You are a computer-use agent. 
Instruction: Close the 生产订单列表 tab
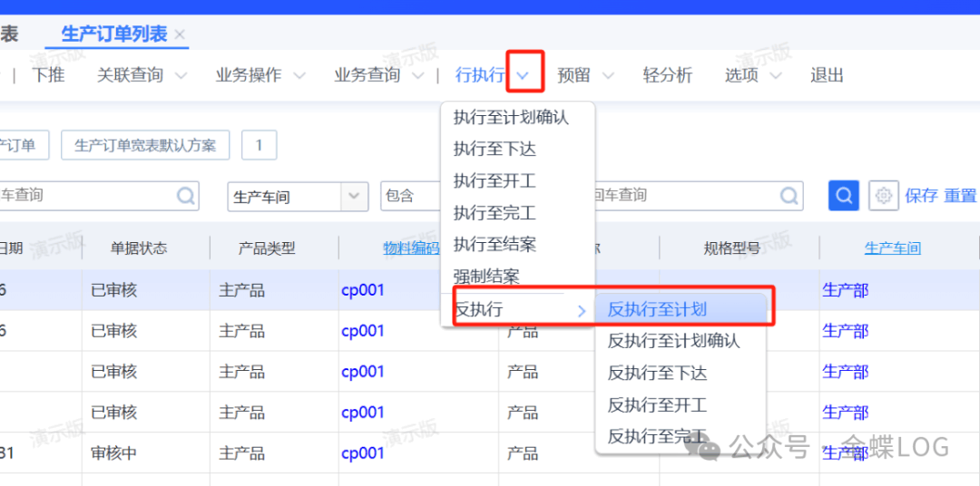tap(180, 34)
